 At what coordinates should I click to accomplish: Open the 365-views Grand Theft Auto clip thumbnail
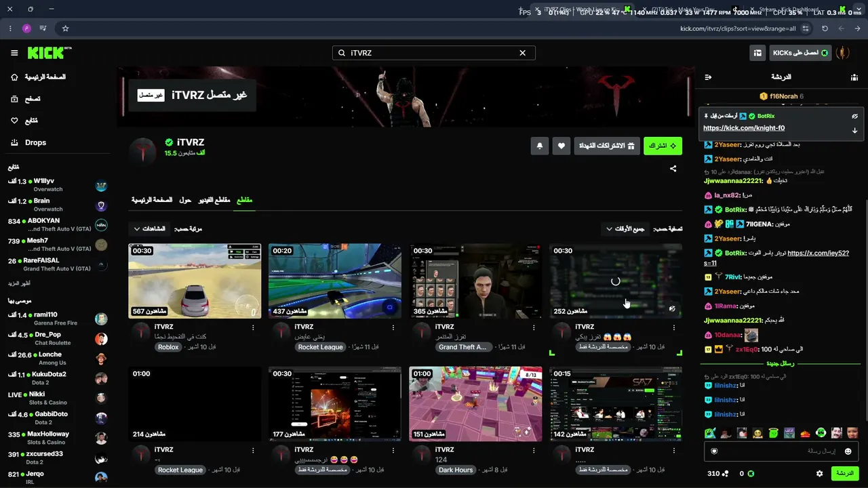pyautogui.click(x=475, y=281)
